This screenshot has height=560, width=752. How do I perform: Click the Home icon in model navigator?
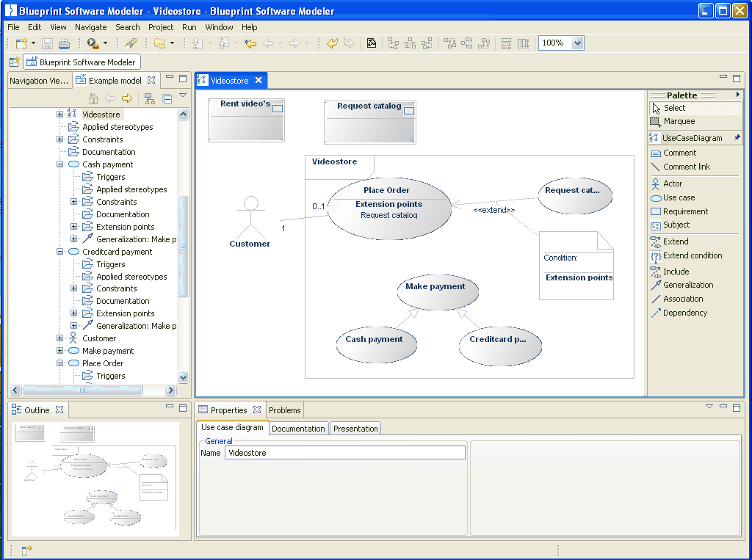coord(93,98)
